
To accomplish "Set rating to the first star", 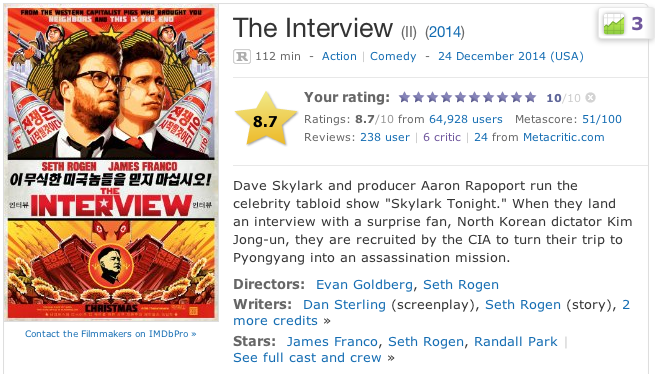I will (x=404, y=97).
